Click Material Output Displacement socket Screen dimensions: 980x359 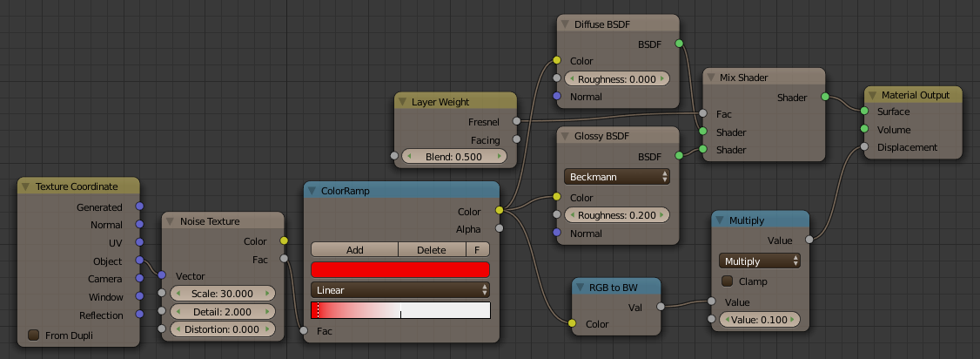click(x=863, y=147)
